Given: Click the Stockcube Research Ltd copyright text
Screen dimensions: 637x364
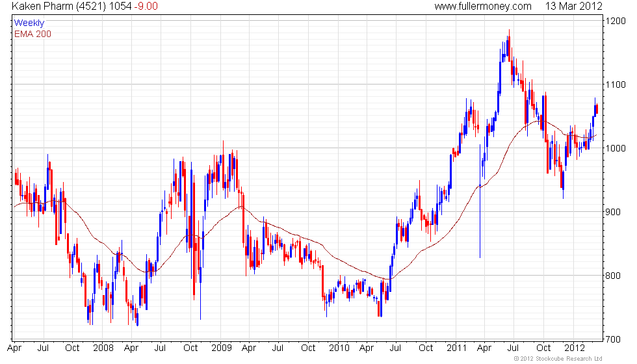Looking at the screenshot, I should click(x=558, y=359).
